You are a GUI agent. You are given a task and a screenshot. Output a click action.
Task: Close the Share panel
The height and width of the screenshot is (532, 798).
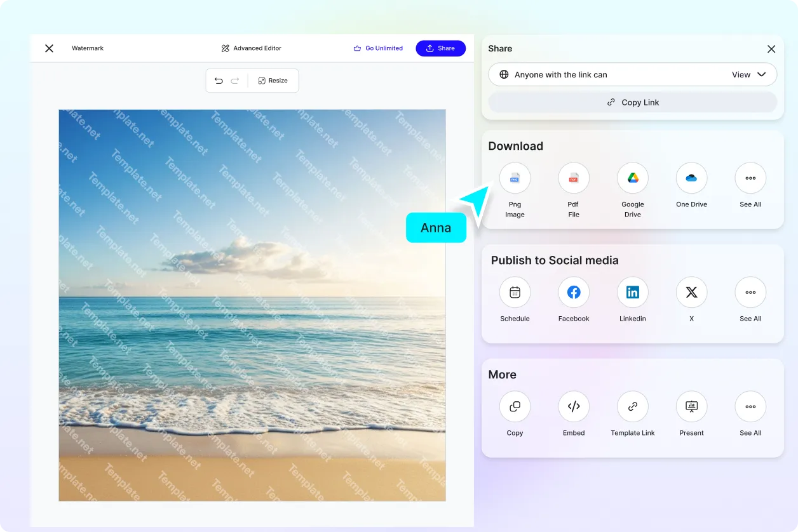click(771, 49)
